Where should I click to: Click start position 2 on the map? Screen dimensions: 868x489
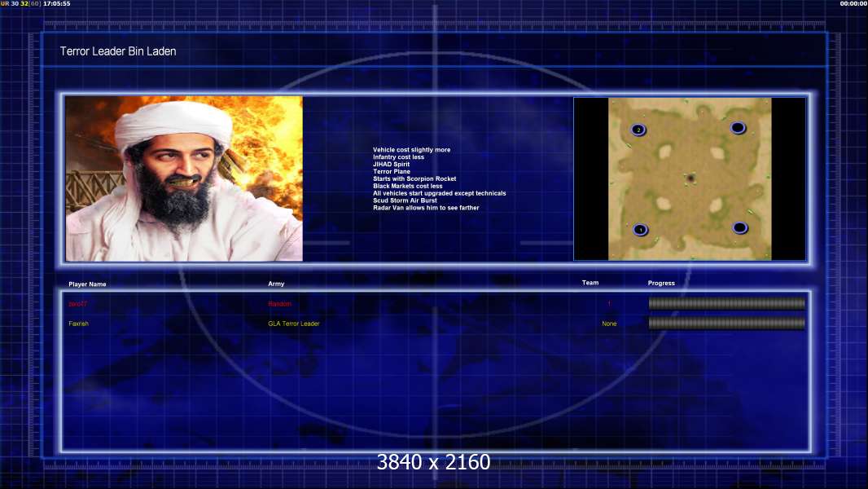click(x=638, y=130)
